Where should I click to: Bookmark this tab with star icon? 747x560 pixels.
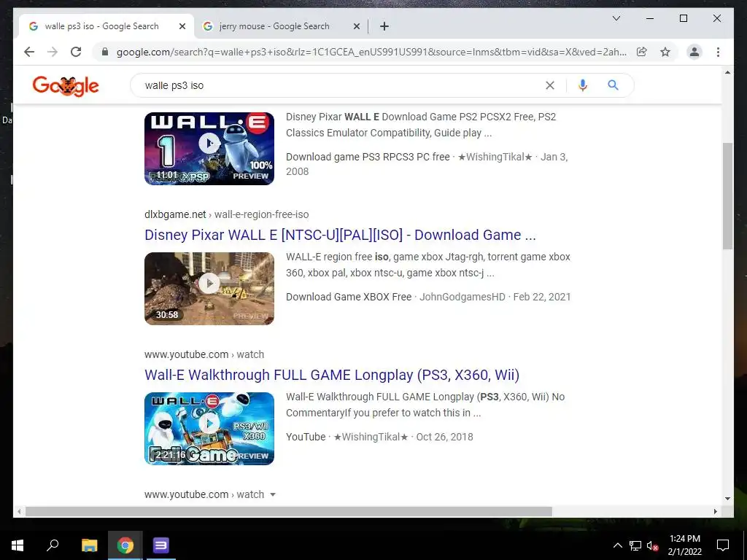coord(665,52)
